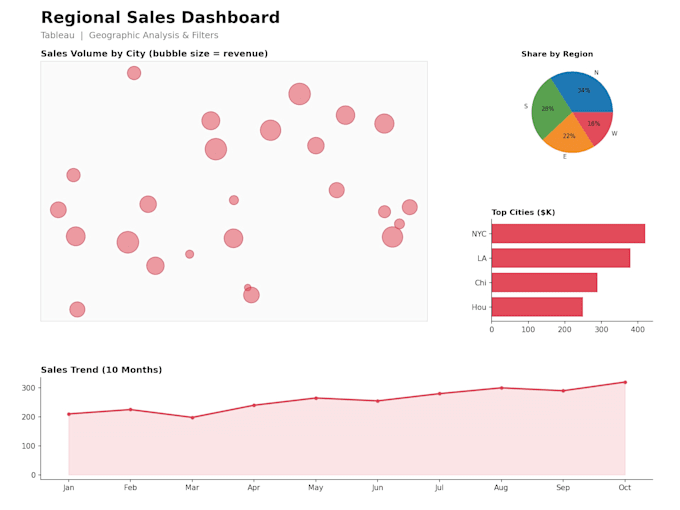Click the 'Tableau' subtitle text
680x510 pixels.
58,35
